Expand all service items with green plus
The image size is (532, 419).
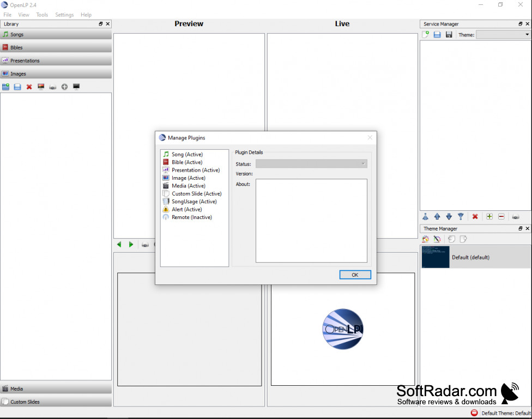click(x=489, y=216)
